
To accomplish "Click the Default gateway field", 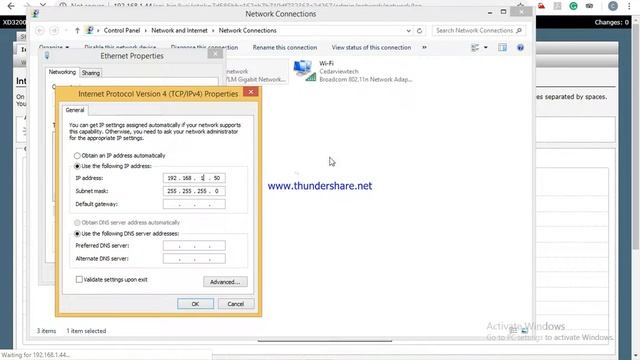I will [194, 204].
